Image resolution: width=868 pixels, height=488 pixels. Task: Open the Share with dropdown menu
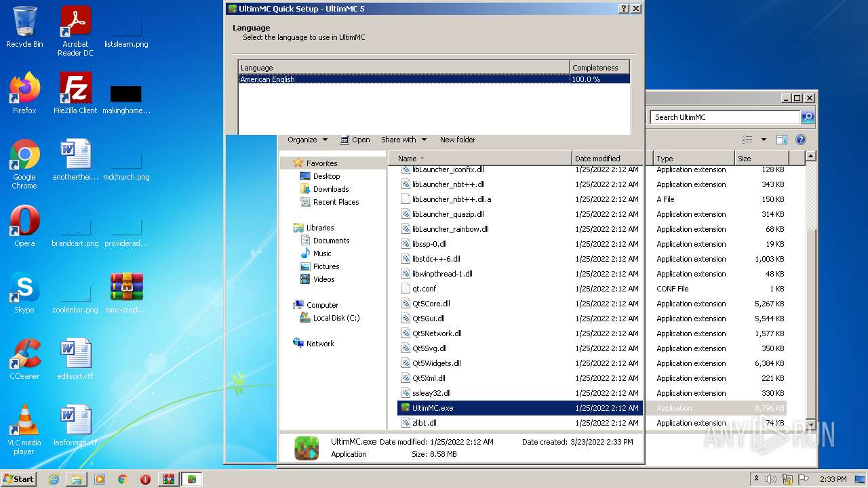click(403, 140)
